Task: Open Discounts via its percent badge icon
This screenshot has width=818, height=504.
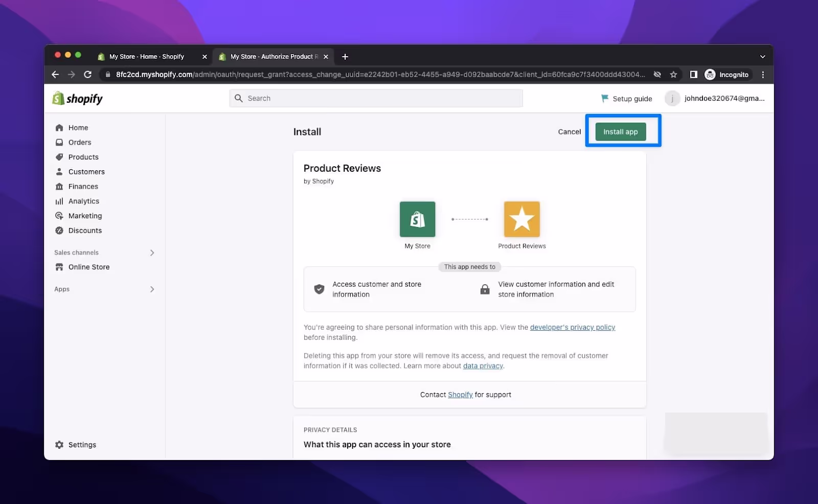Action: 59,231
